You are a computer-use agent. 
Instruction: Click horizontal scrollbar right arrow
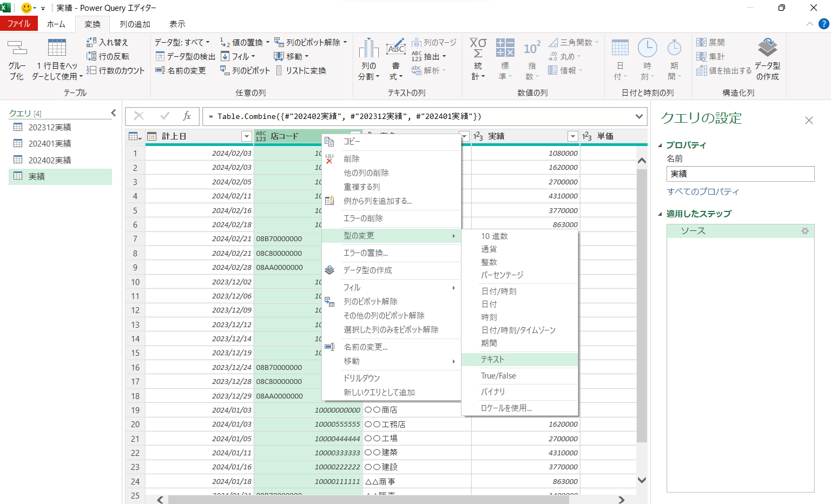click(621, 500)
